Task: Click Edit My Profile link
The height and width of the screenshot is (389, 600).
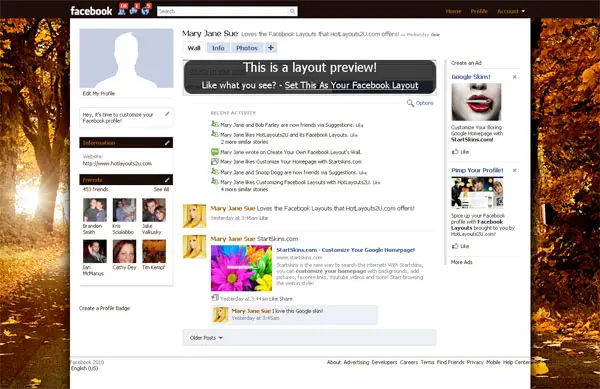Action: click(99, 93)
